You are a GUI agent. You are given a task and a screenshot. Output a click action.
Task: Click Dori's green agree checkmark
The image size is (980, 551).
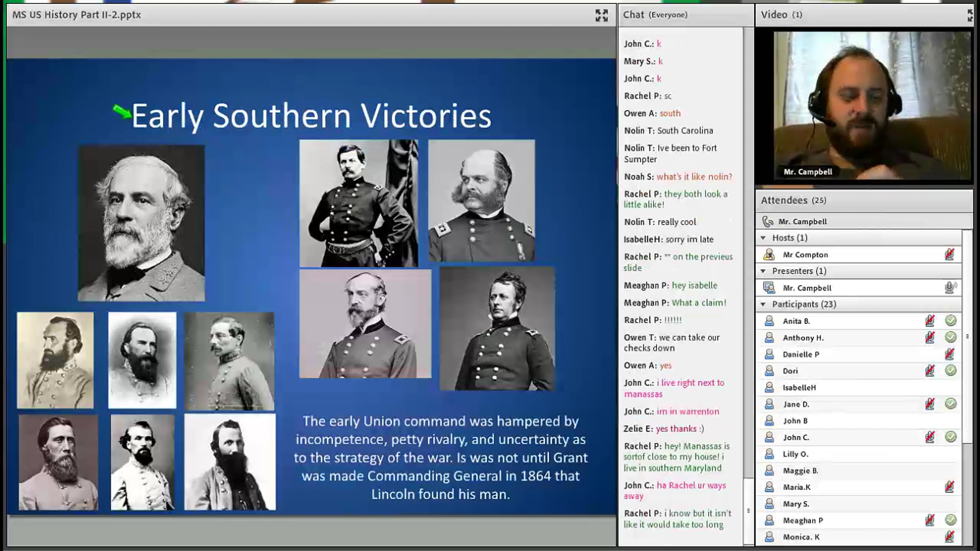[x=951, y=371]
